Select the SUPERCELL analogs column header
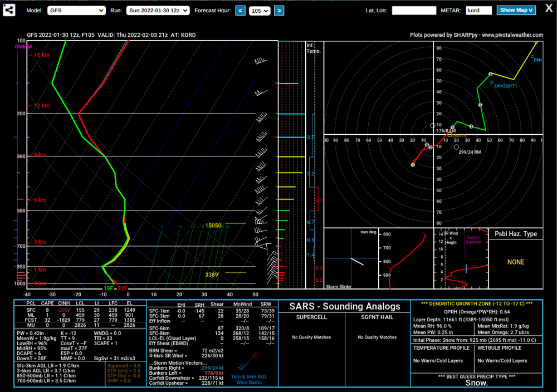Viewport: 557px width, 392px height. [311, 317]
